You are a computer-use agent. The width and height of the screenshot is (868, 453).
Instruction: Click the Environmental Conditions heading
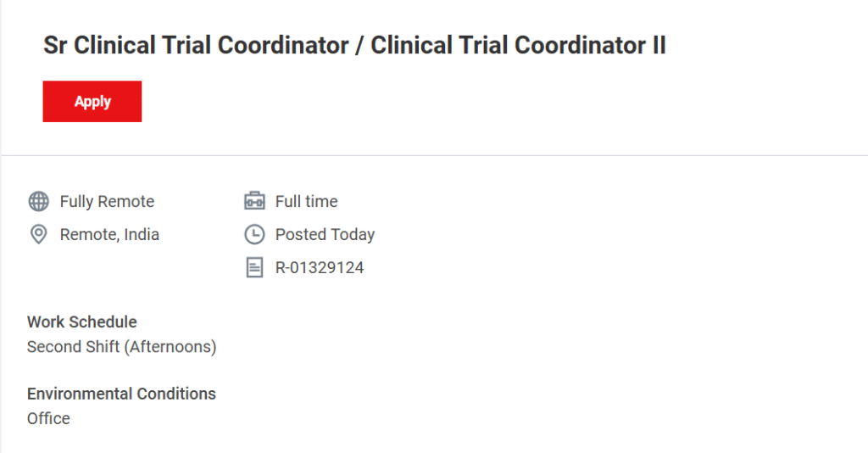pyautogui.click(x=121, y=394)
